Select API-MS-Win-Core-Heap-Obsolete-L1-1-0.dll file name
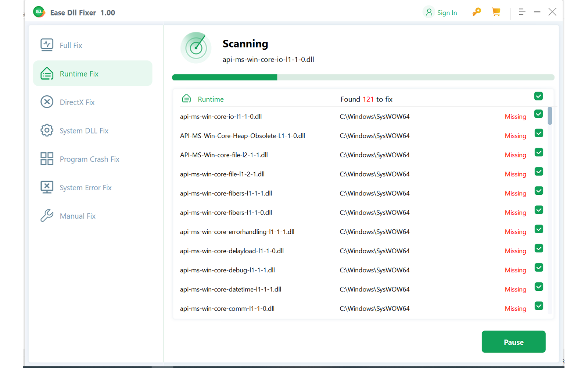This screenshot has height=368, width=588. pyautogui.click(x=243, y=136)
